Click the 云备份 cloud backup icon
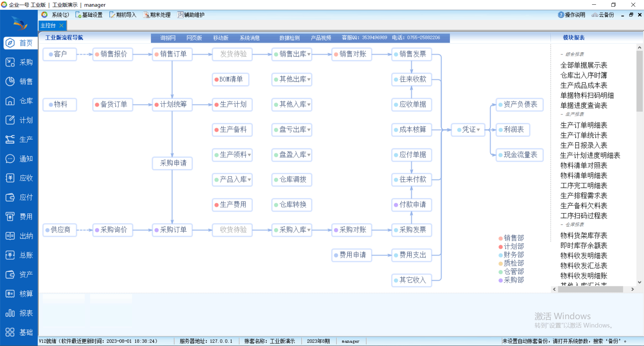The height and width of the screenshot is (346, 644). [x=595, y=15]
